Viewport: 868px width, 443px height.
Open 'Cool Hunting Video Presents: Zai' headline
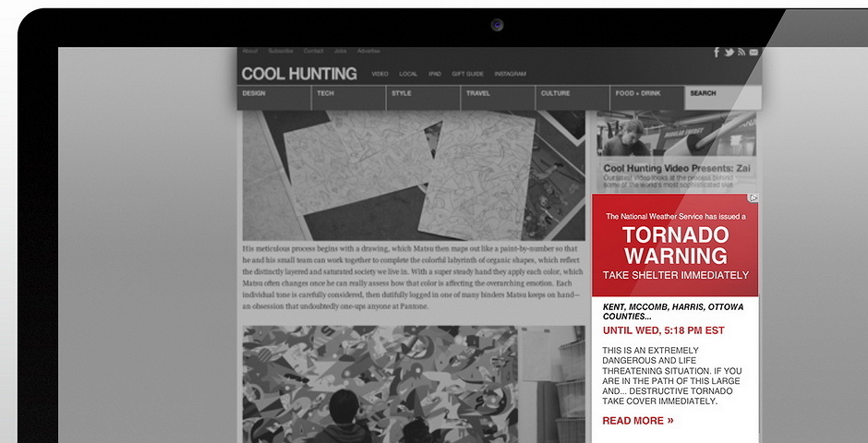[x=677, y=168]
